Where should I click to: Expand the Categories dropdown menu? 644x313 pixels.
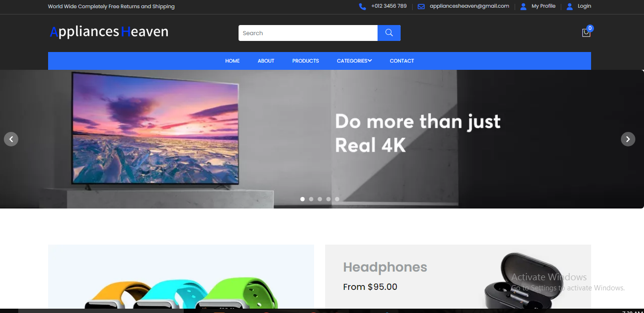[x=354, y=61]
